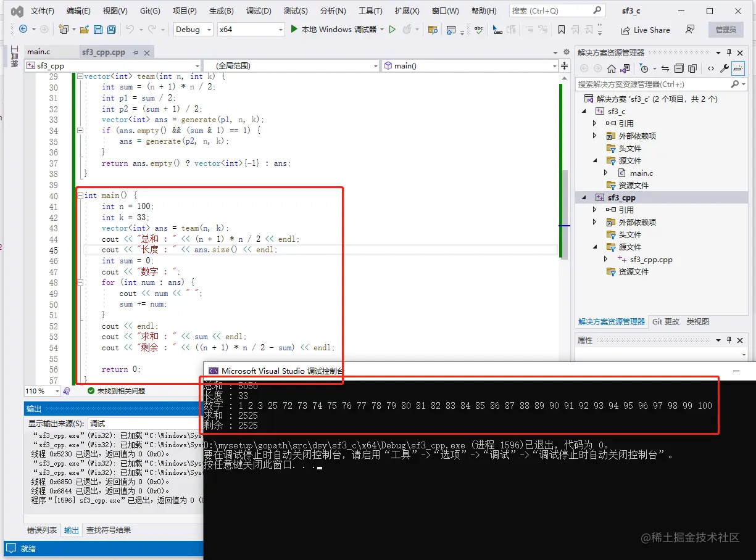Open Properties via the wrench icon
Screen dimensions: 756x560
(x=725, y=68)
